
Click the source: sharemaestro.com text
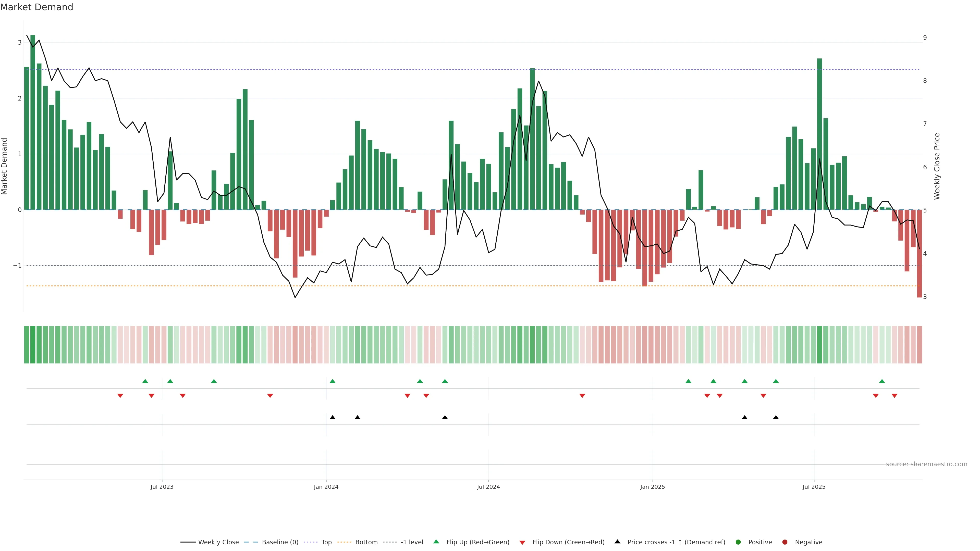coord(926,464)
